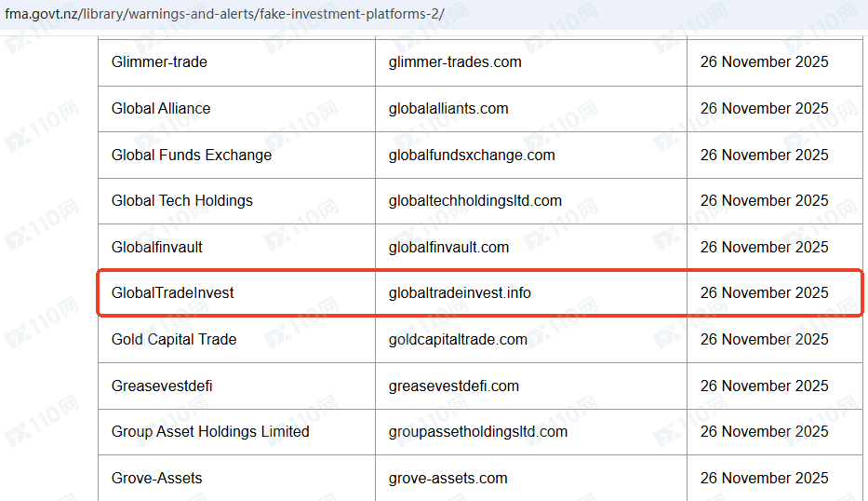Select the Gold Capital Trade entry

coord(174,339)
